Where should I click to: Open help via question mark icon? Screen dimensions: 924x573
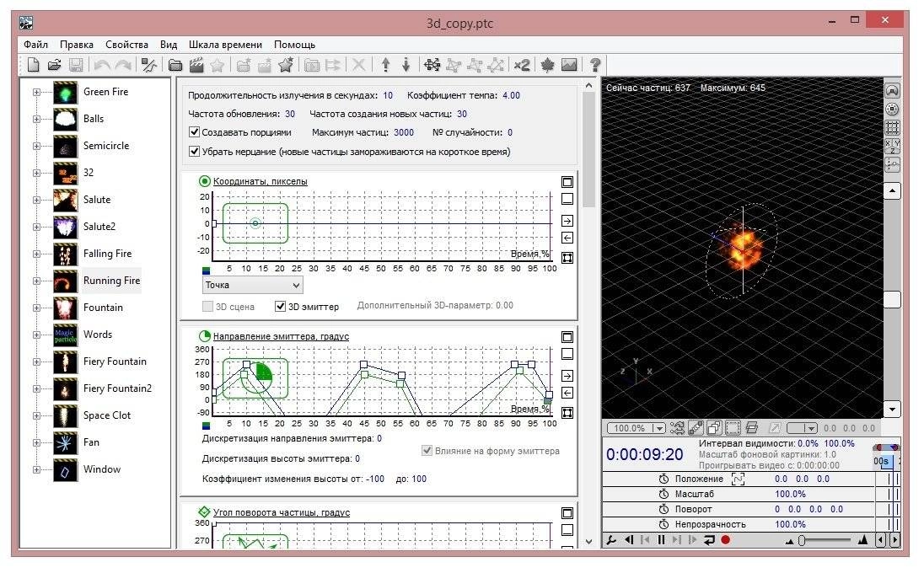(x=595, y=65)
